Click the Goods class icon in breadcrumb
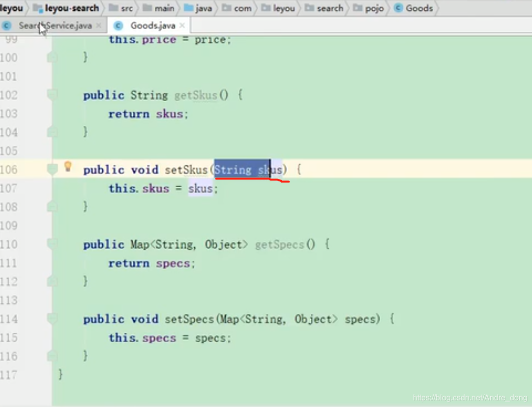The image size is (532, 407). pyautogui.click(x=398, y=8)
